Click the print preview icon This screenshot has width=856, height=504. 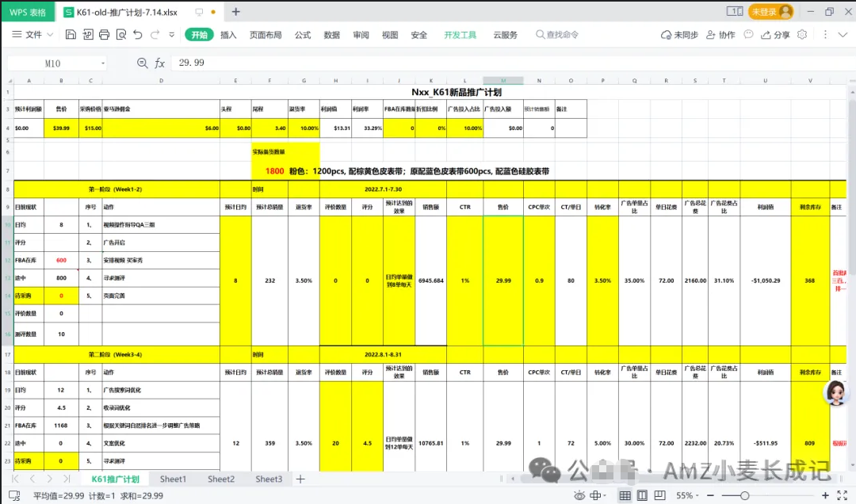coord(120,35)
